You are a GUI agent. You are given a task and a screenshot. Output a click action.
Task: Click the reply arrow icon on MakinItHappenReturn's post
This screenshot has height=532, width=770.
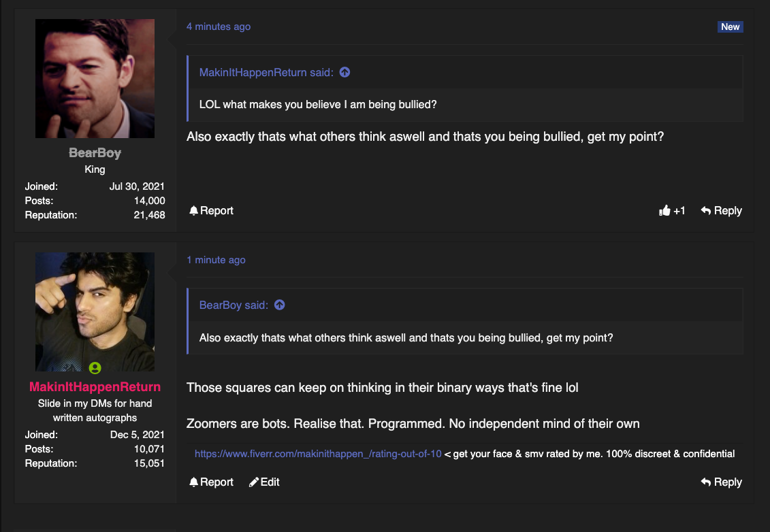[x=706, y=482]
